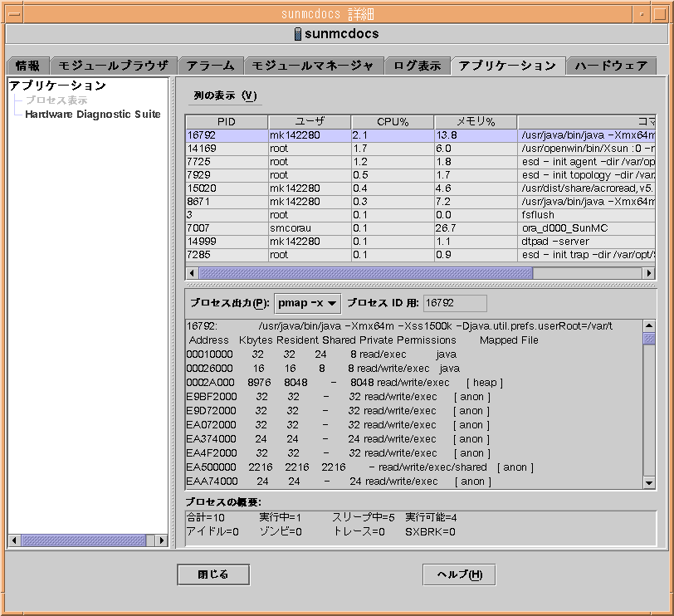
Task: Open the ハードウェア tab
Action: [x=611, y=66]
